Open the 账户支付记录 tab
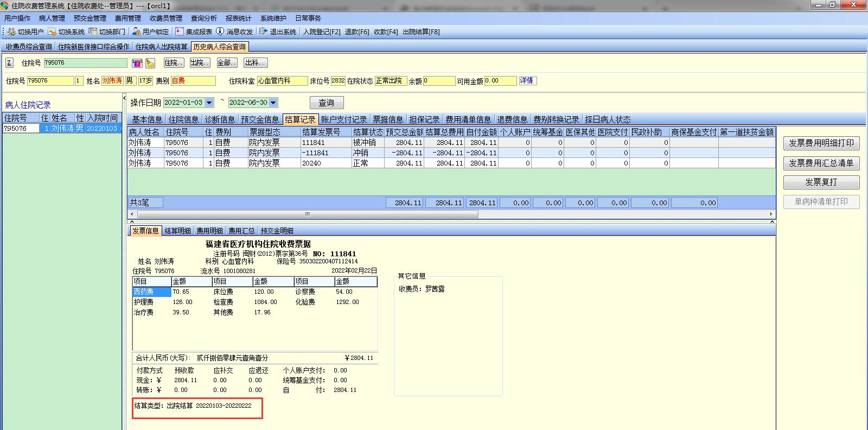The width and height of the screenshot is (868, 430). (x=344, y=119)
